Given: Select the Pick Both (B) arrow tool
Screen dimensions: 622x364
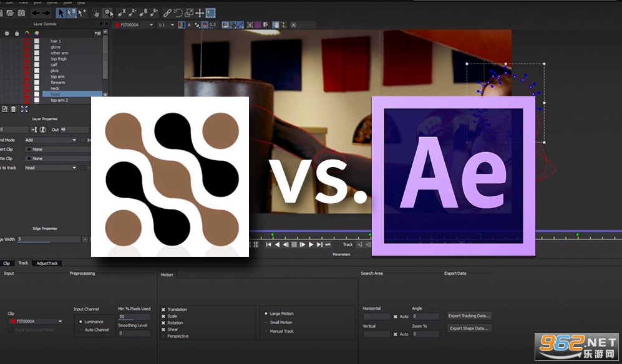Looking at the screenshot, I should [x=71, y=13].
